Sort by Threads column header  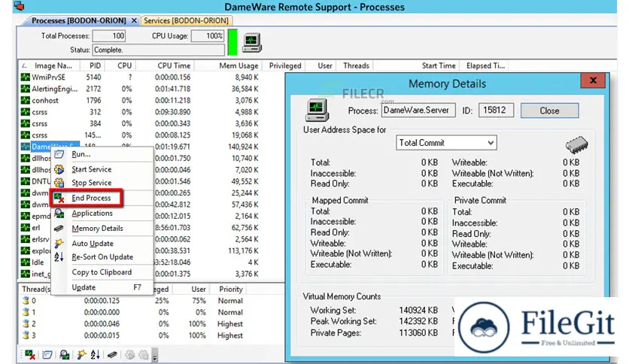(x=356, y=65)
